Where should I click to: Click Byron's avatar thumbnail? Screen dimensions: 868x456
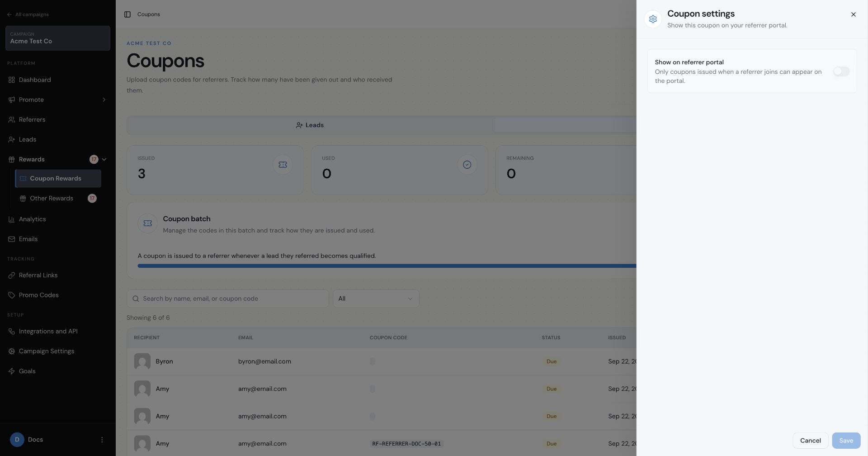[142, 361]
